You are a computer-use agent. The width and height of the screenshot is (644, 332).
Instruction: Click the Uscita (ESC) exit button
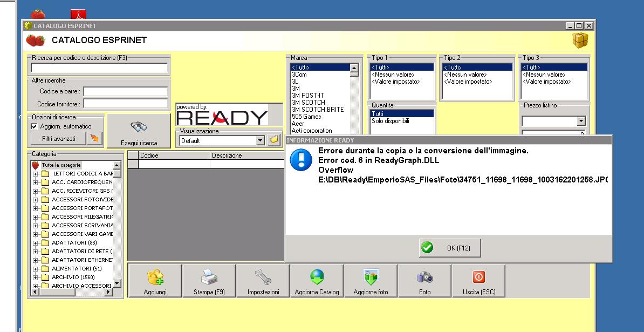(x=479, y=281)
